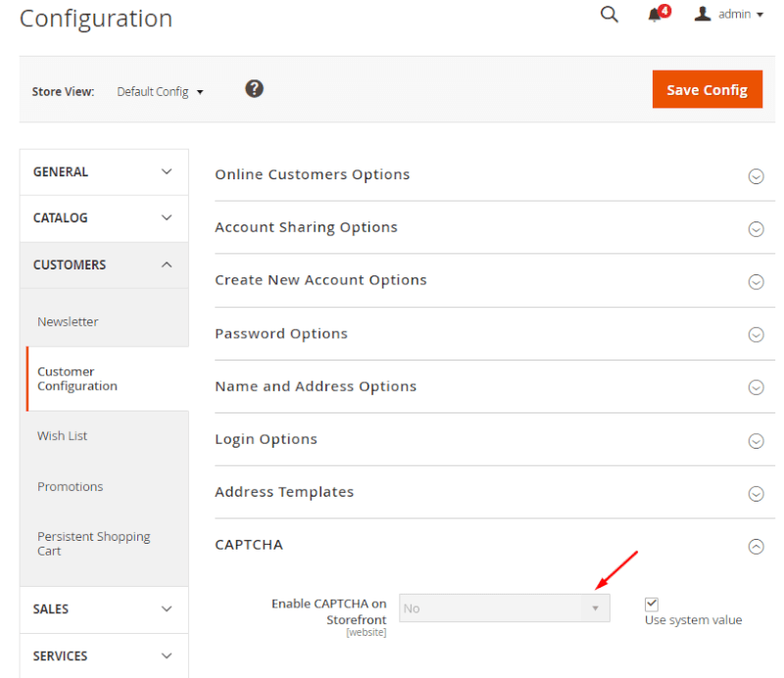Click the Save Config button
784x678 pixels.
pos(708,88)
